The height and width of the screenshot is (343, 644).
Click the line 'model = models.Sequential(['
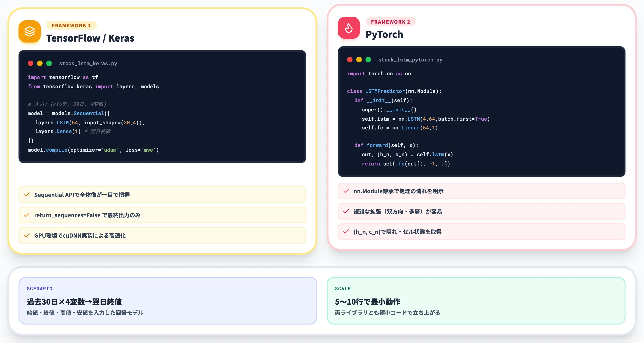pyautogui.click(x=69, y=113)
